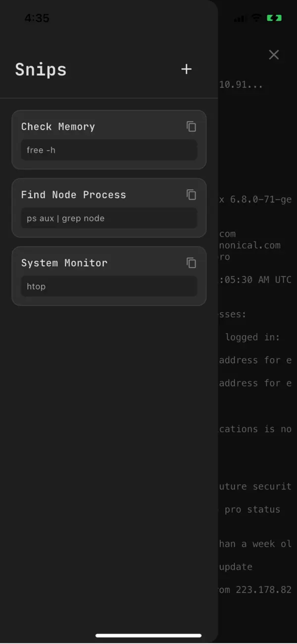The height and width of the screenshot is (644, 297).
Task: Tap the Snips panel heading
Action: point(41,69)
